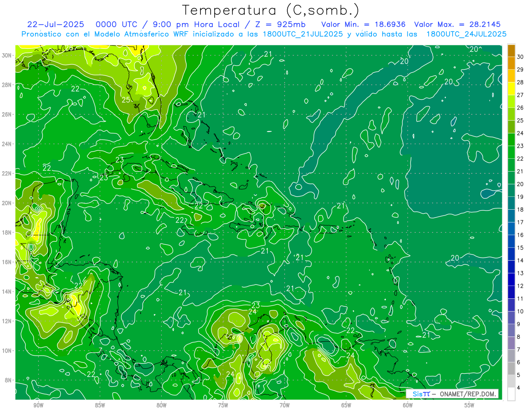Click '1800UTC_24JUL2025' valid-until time text
The height and width of the screenshot is (411, 532).
[x=466, y=34]
